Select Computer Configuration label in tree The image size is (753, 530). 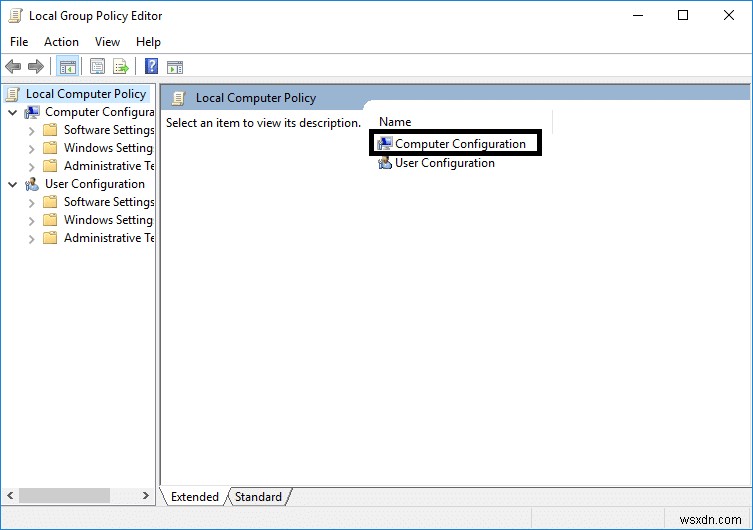click(x=99, y=112)
